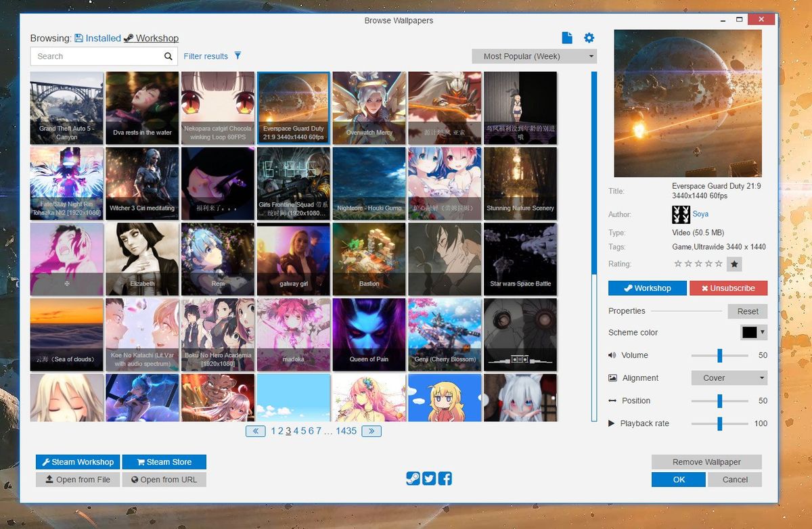Click the Volume speaker icon
Viewport: 812px width, 529px height.
[x=613, y=355]
